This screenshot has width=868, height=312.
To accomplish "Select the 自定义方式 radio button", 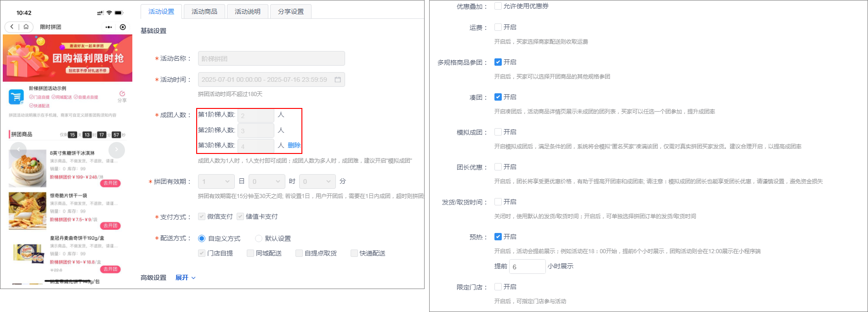I will tap(202, 238).
